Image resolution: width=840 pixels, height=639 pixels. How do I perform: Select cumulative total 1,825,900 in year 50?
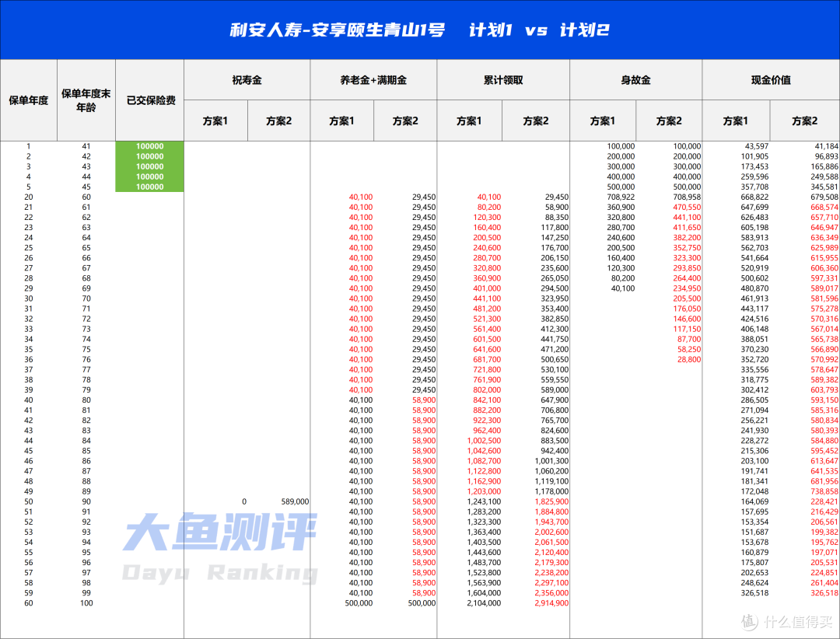coord(551,502)
